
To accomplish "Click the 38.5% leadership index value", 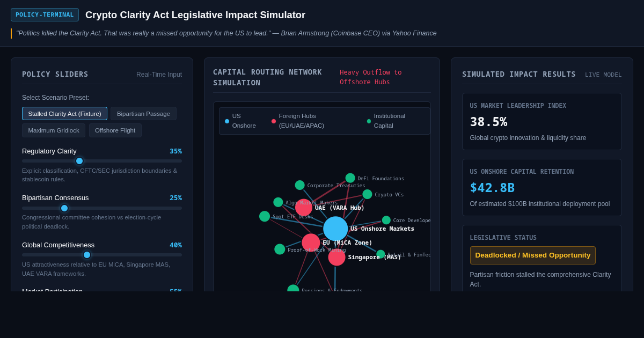I will click(488, 122).
